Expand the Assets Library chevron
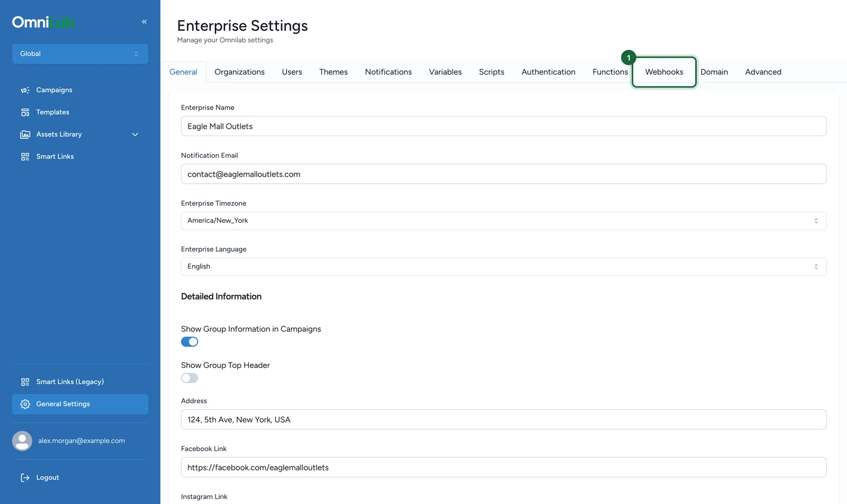847x504 pixels. [x=135, y=134]
